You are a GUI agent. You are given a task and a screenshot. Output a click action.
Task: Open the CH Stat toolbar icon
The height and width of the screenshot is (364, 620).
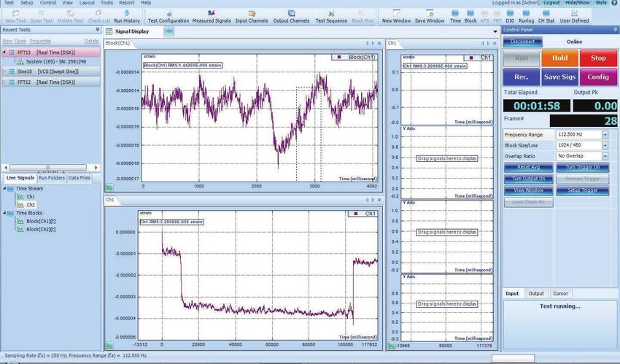[546, 17]
